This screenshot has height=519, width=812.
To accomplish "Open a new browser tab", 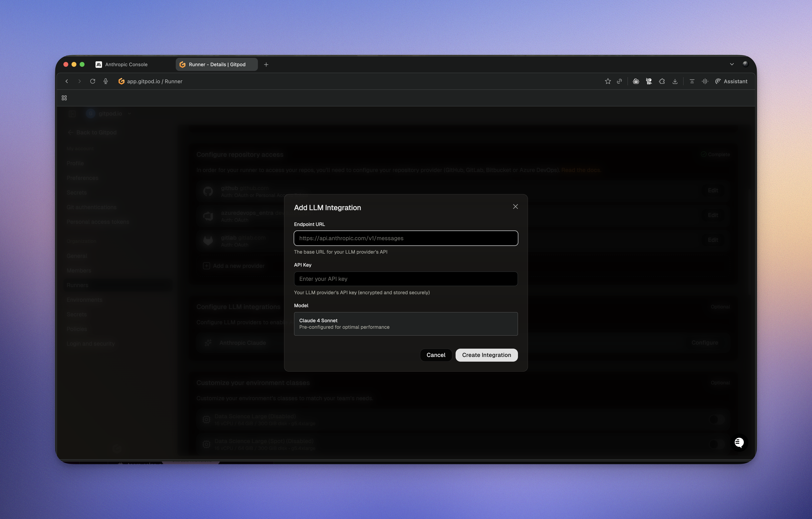I will pos(266,64).
